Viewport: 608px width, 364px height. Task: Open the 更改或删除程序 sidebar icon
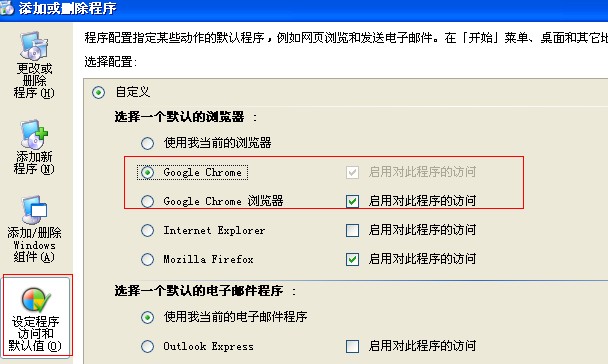coord(34,65)
